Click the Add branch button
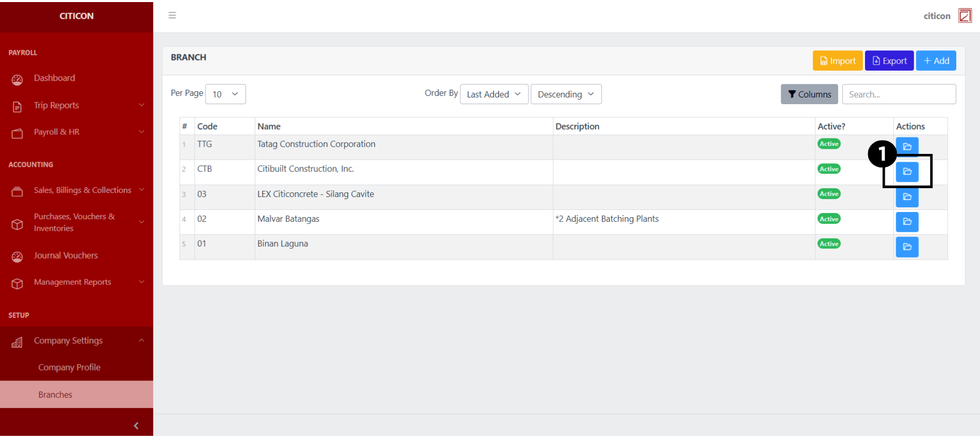Viewport: 980px width, 438px height. click(936, 61)
